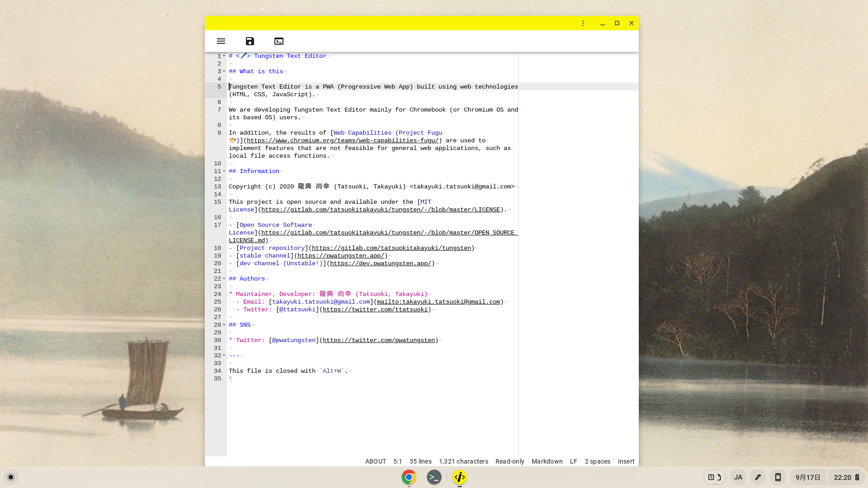
Task: Open the Terminal app from the shelf
Action: [x=434, y=477]
